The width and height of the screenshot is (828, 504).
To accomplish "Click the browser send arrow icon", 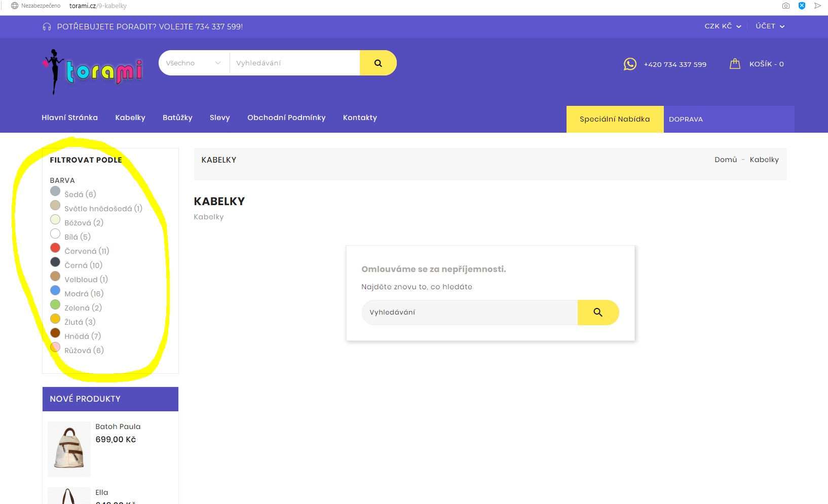I will click(x=817, y=6).
